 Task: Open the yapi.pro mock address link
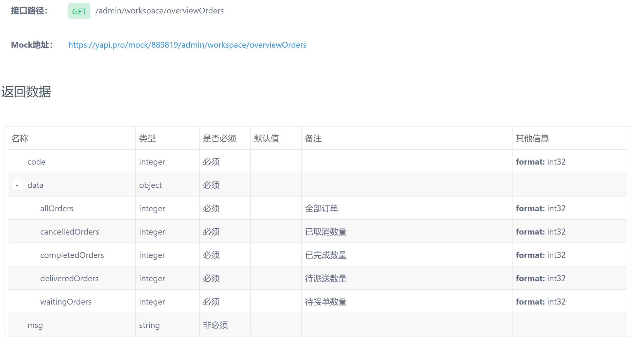[x=187, y=45]
